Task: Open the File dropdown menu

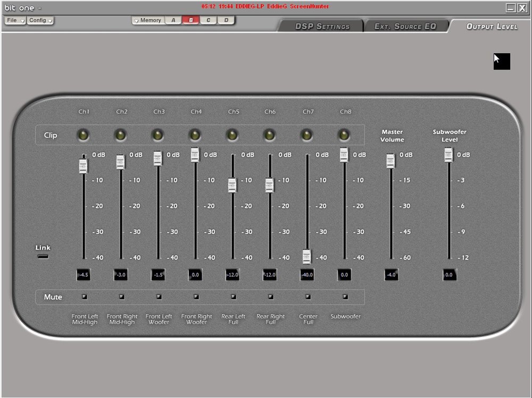Action: [15, 20]
